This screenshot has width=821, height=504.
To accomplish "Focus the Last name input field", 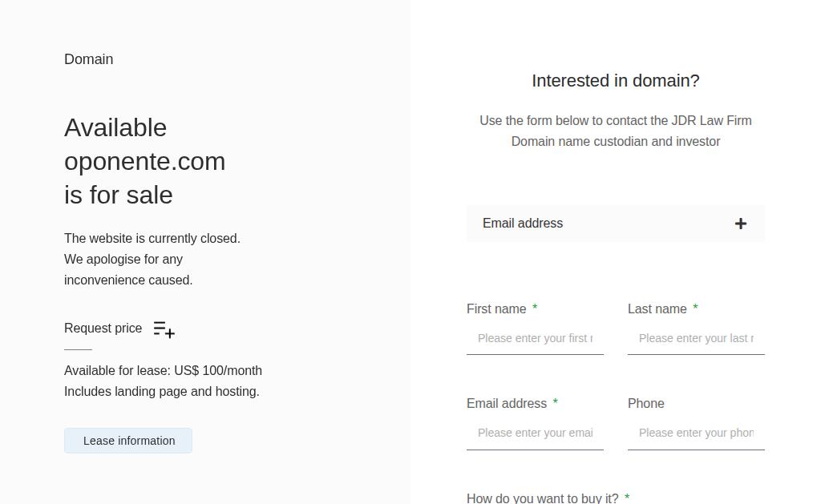I will click(696, 339).
